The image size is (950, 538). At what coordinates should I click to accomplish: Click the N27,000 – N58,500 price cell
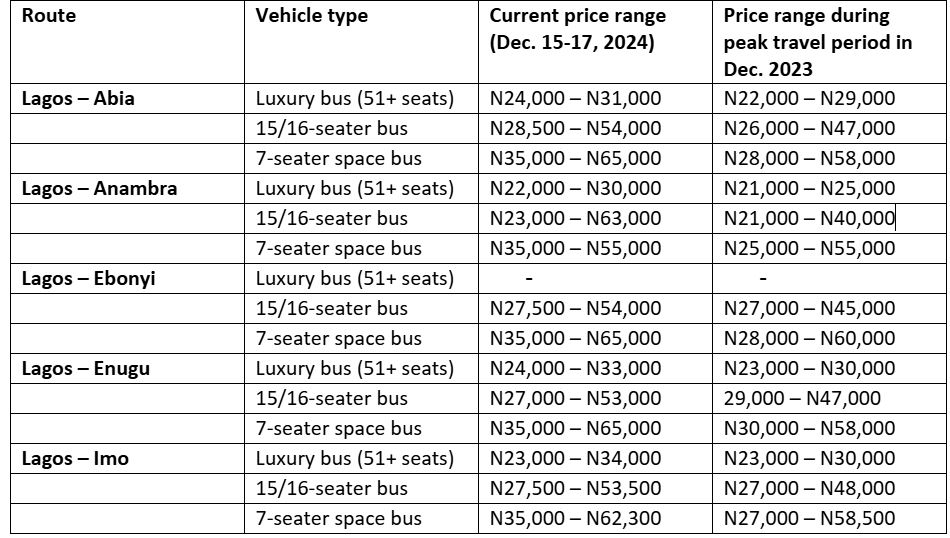click(809, 518)
